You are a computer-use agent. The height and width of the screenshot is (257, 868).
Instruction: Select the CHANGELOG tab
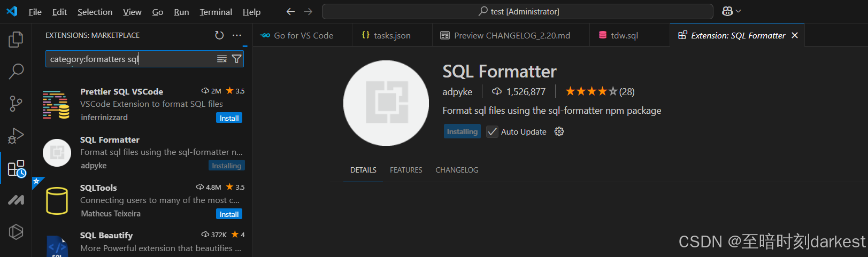pos(457,170)
